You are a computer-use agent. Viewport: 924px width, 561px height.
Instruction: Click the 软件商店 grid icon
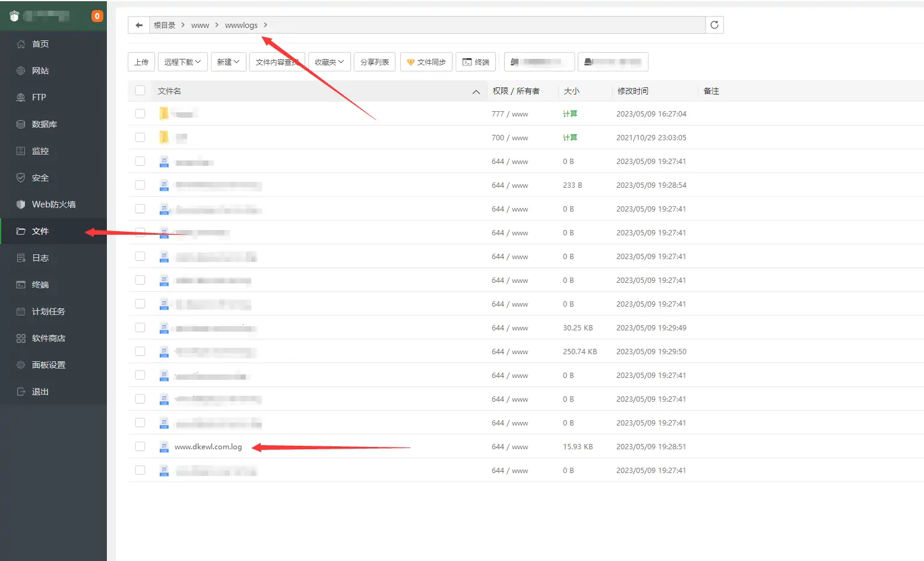[x=21, y=338]
